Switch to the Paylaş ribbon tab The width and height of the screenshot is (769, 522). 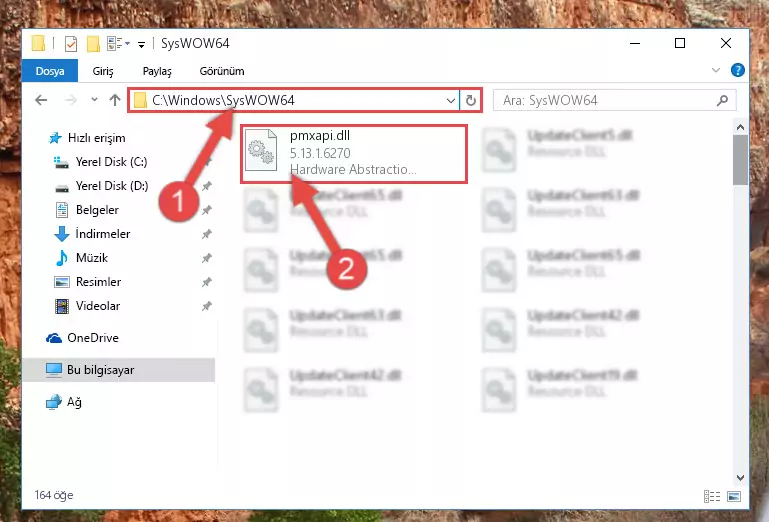coord(157,71)
